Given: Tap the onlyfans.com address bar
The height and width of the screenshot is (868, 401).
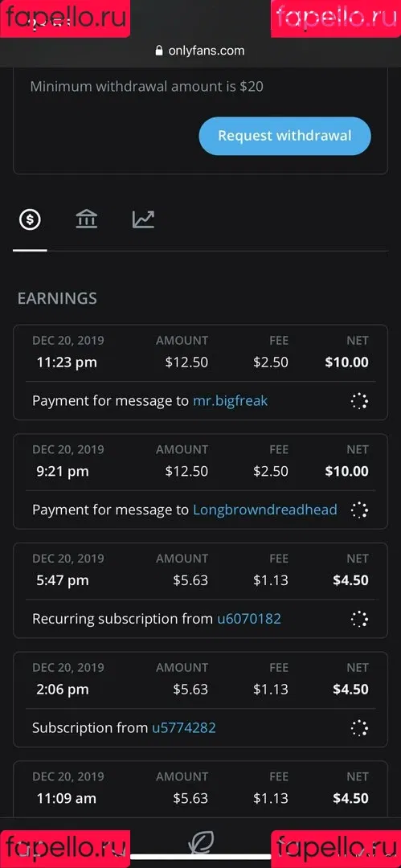Looking at the screenshot, I should 201,51.
